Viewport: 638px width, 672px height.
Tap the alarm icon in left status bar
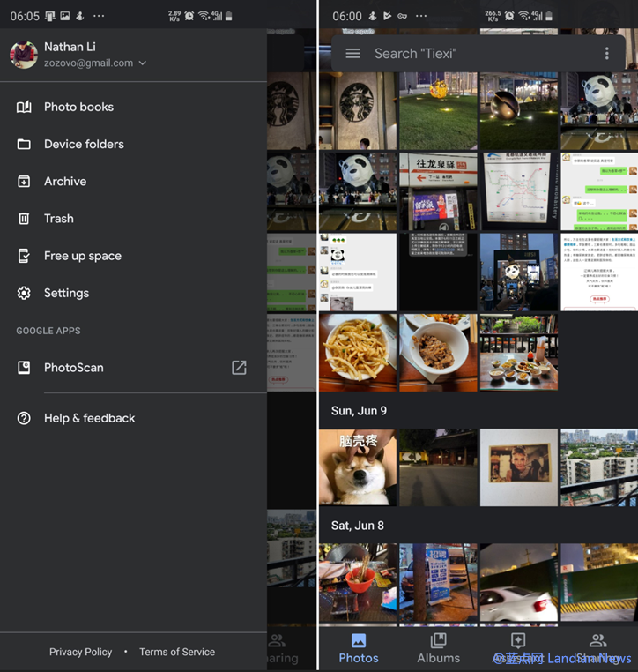[189, 16]
